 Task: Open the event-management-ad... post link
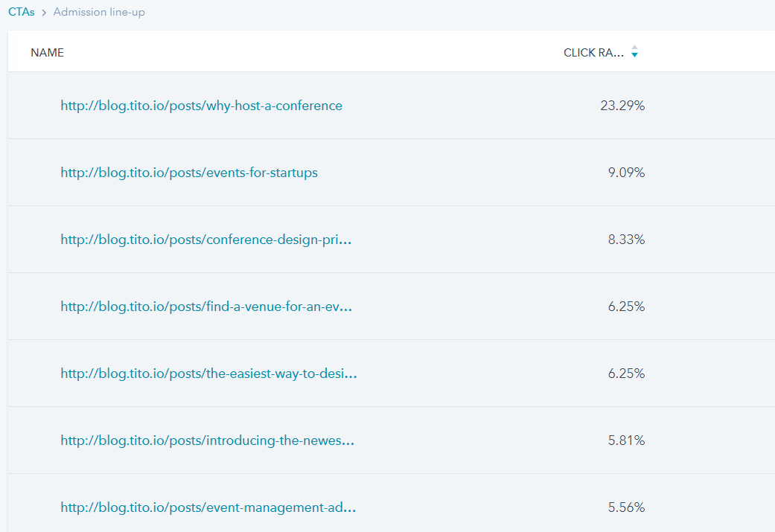point(208,507)
